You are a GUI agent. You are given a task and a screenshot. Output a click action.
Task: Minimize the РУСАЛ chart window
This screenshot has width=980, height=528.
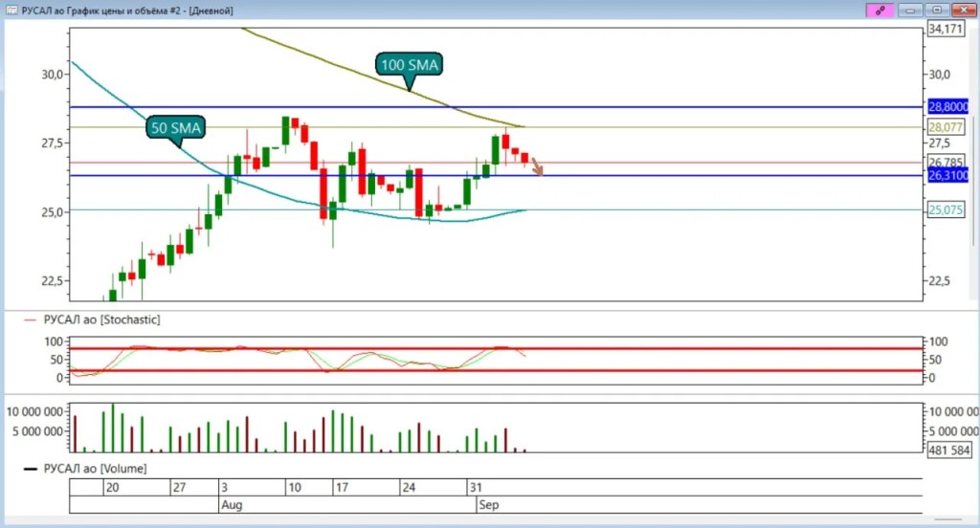coord(910,10)
